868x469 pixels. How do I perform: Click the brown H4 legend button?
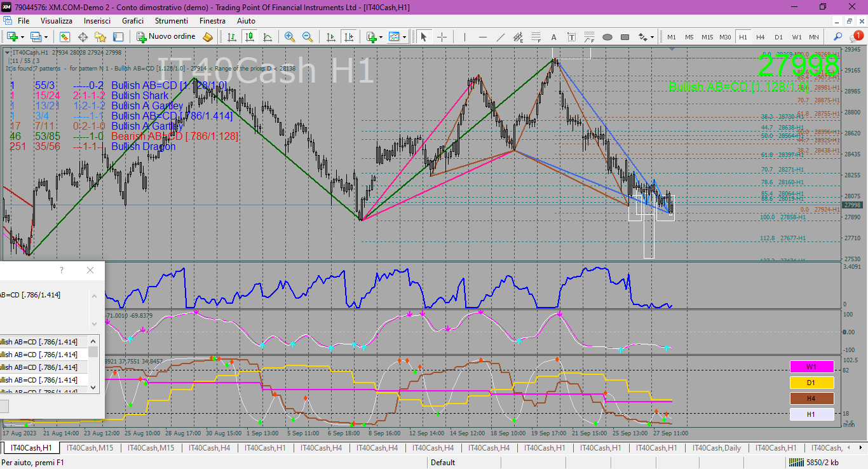(811, 398)
